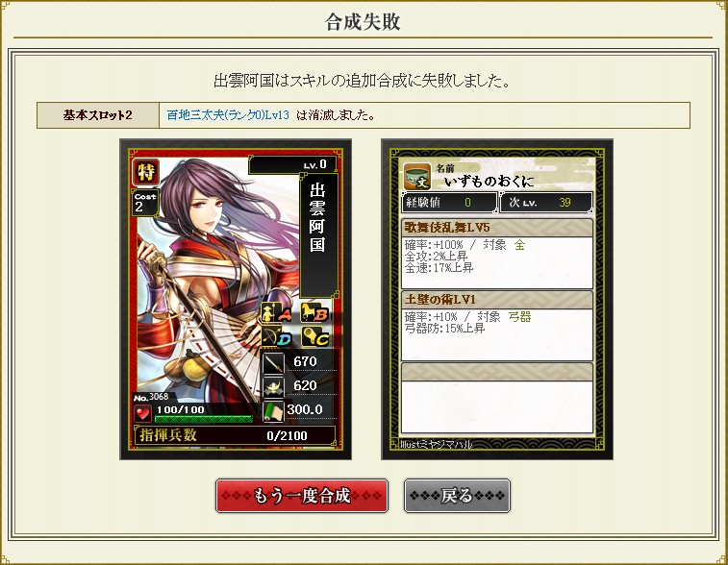Click the green HP gauge bar
This screenshot has height=565, width=728.
coord(203,419)
